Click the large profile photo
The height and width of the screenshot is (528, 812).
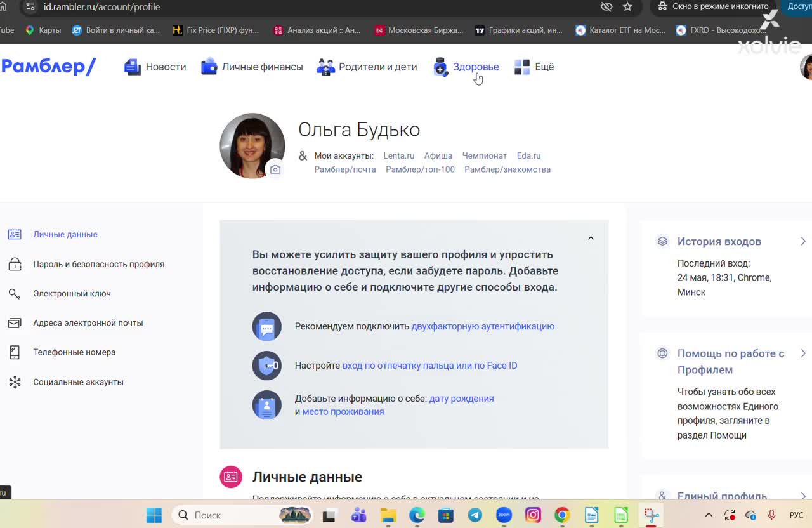(x=252, y=145)
